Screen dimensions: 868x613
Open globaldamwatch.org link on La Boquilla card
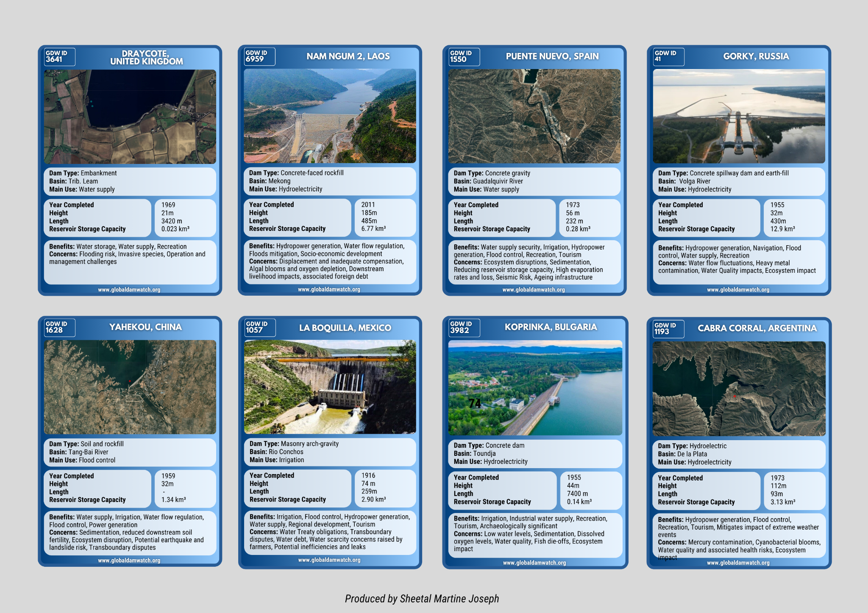point(329,560)
